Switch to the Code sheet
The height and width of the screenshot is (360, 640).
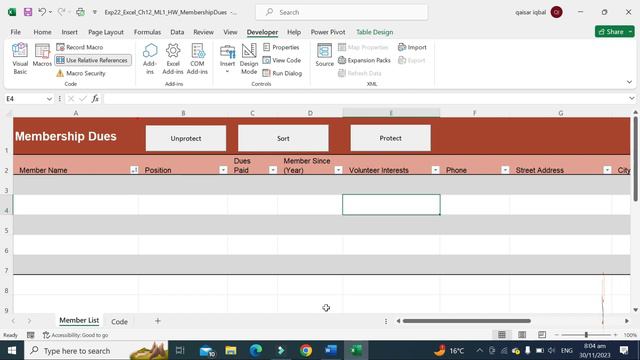pyautogui.click(x=119, y=321)
